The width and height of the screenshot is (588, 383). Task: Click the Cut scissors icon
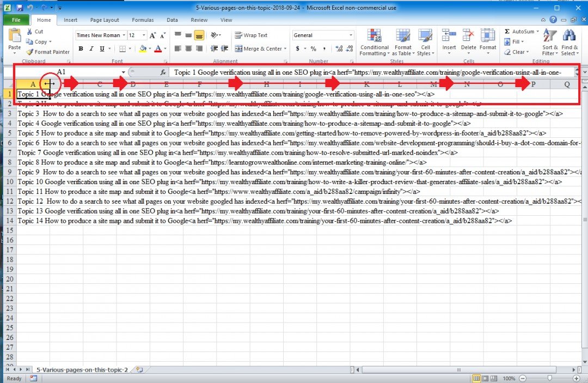[x=29, y=32]
